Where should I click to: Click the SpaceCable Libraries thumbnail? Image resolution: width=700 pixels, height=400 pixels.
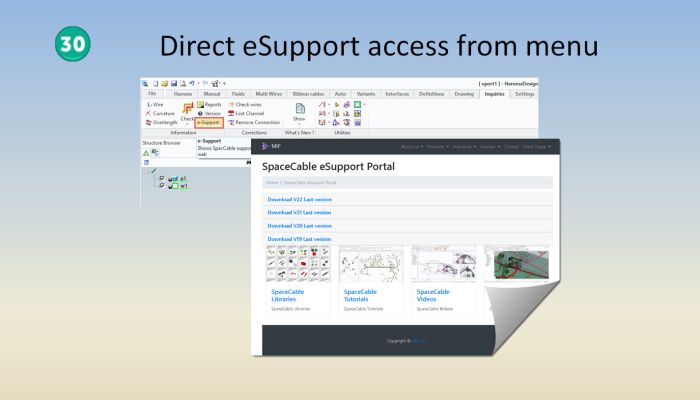click(298, 264)
